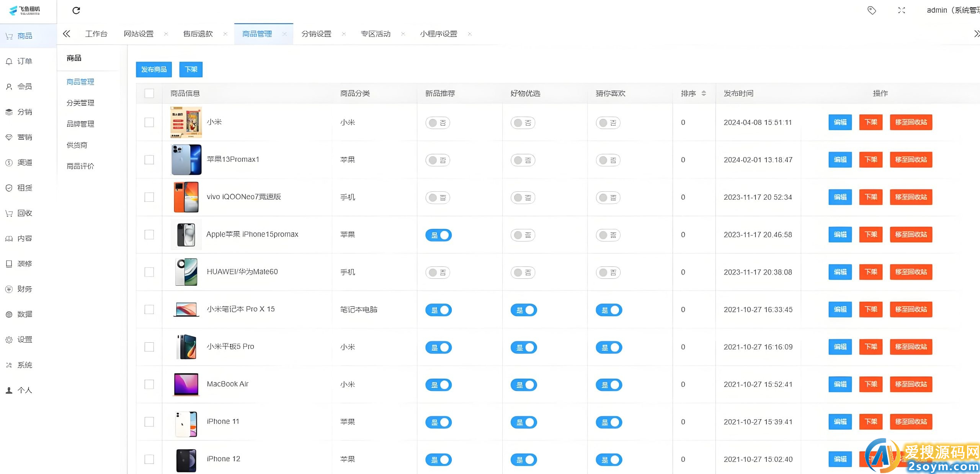Open the vivo iQOONeo7 product thumbnail
980x474 pixels.
(x=186, y=197)
